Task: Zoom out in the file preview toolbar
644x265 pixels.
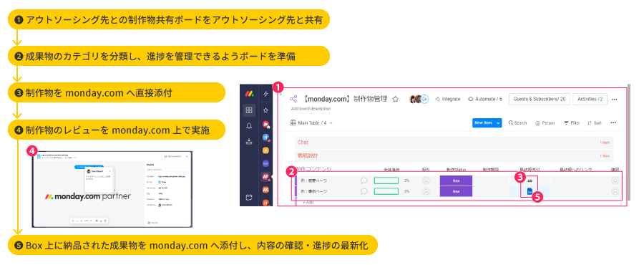Action: 77,221
